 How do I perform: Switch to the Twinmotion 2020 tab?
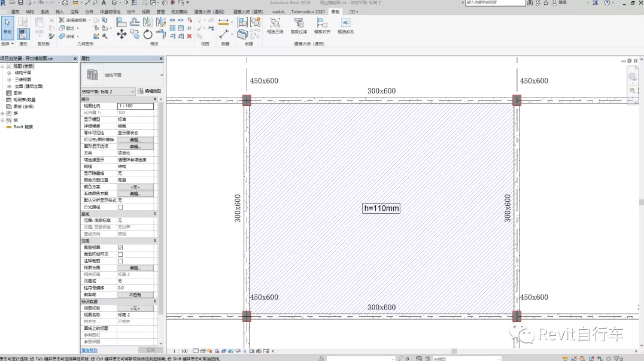coord(308,11)
